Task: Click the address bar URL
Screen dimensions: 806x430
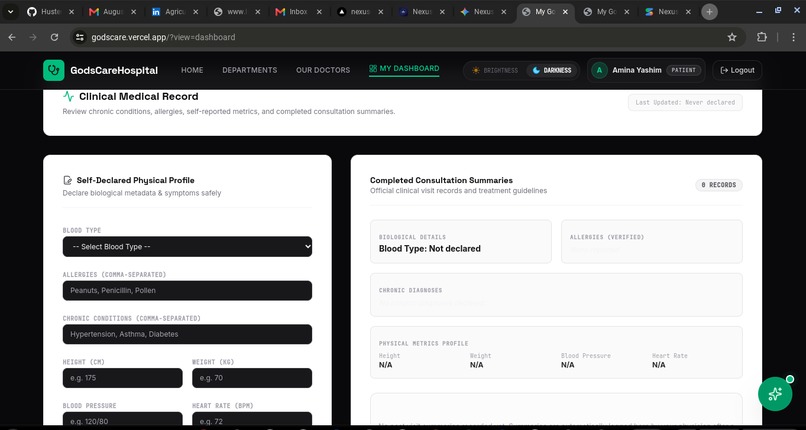Action: point(163,37)
